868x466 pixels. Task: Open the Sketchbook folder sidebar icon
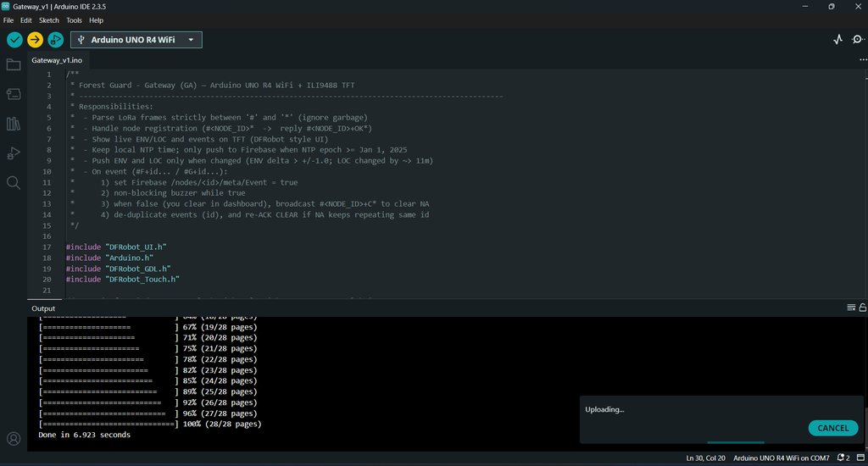click(14, 64)
